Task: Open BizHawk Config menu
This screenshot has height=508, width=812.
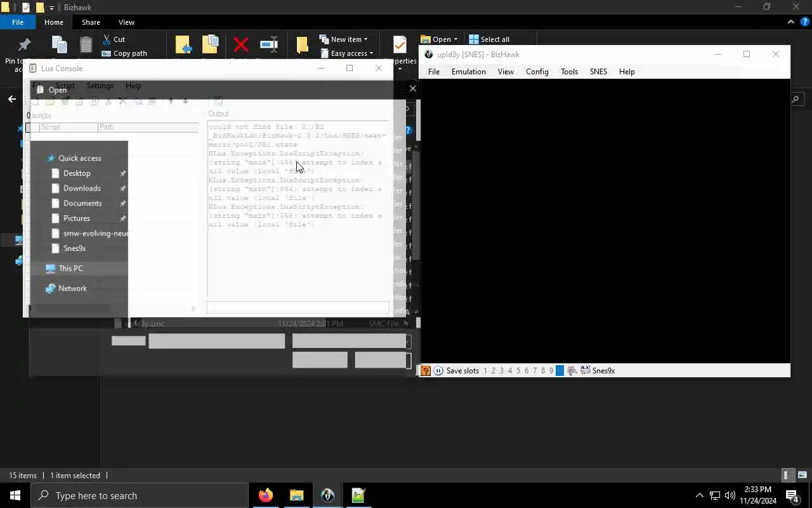Action: [537, 72]
